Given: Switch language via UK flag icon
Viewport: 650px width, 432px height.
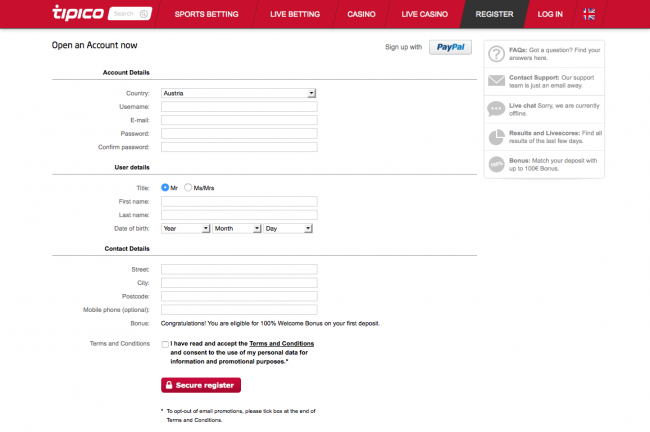Looking at the screenshot, I should pyautogui.click(x=617, y=14).
